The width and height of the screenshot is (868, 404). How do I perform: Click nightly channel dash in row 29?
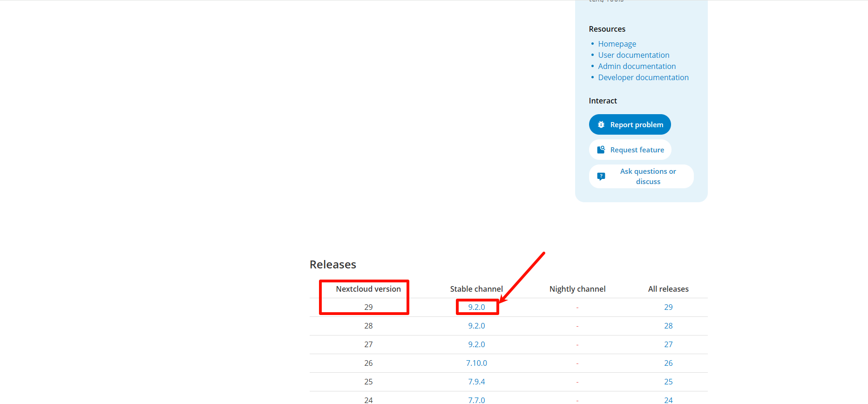coord(577,308)
